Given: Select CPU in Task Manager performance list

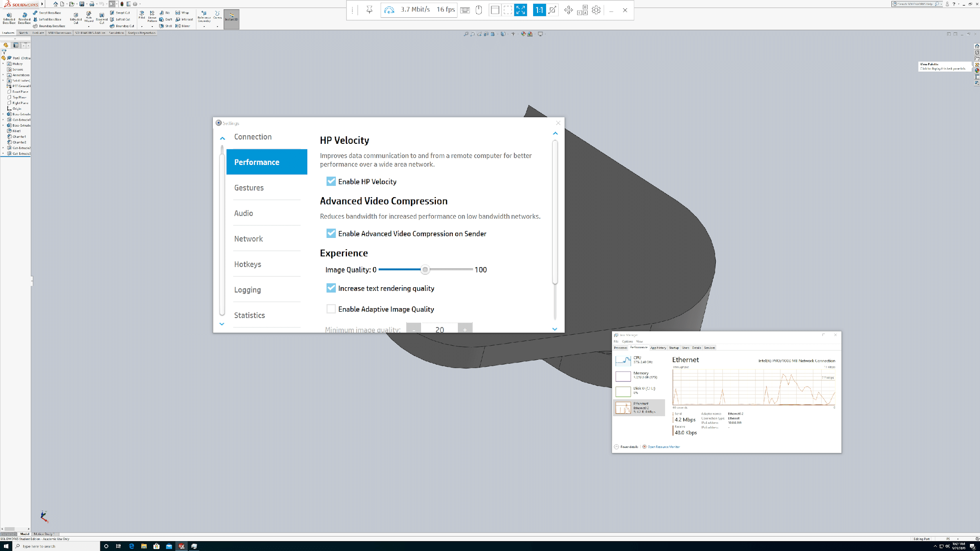Looking at the screenshot, I should point(639,360).
